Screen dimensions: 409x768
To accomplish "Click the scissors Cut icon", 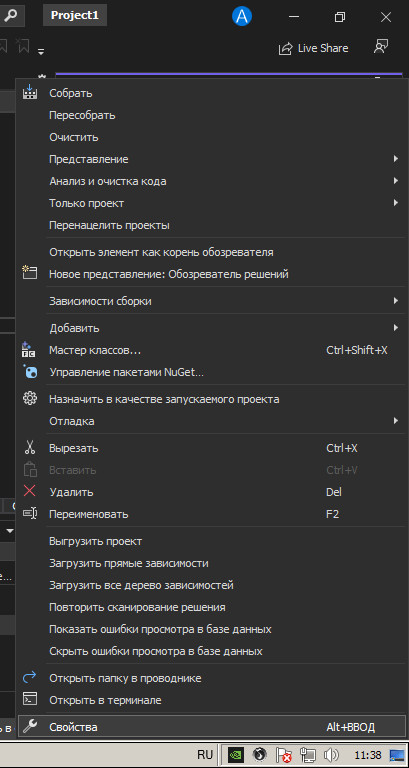I will tap(30, 448).
